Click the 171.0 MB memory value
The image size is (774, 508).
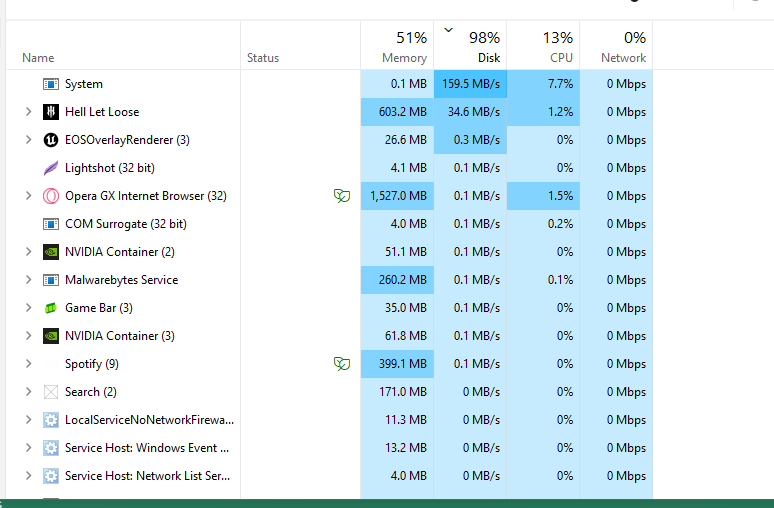pyautogui.click(x=403, y=392)
